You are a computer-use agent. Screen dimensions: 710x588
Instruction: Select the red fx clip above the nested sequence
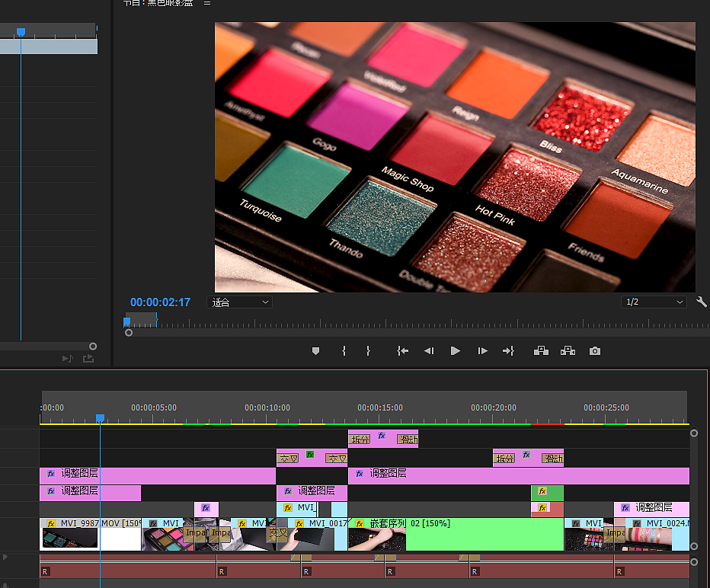click(547, 510)
